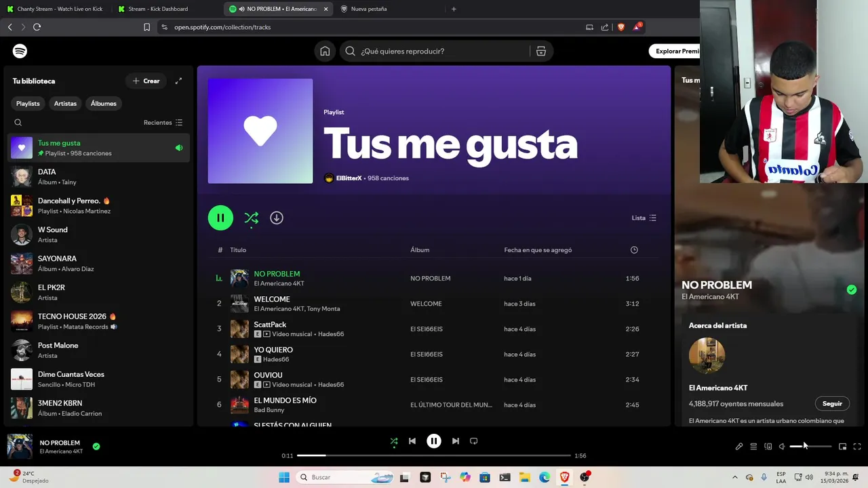Click the Brave Shields lion icon
This screenshot has height=488, width=868.
point(620,27)
